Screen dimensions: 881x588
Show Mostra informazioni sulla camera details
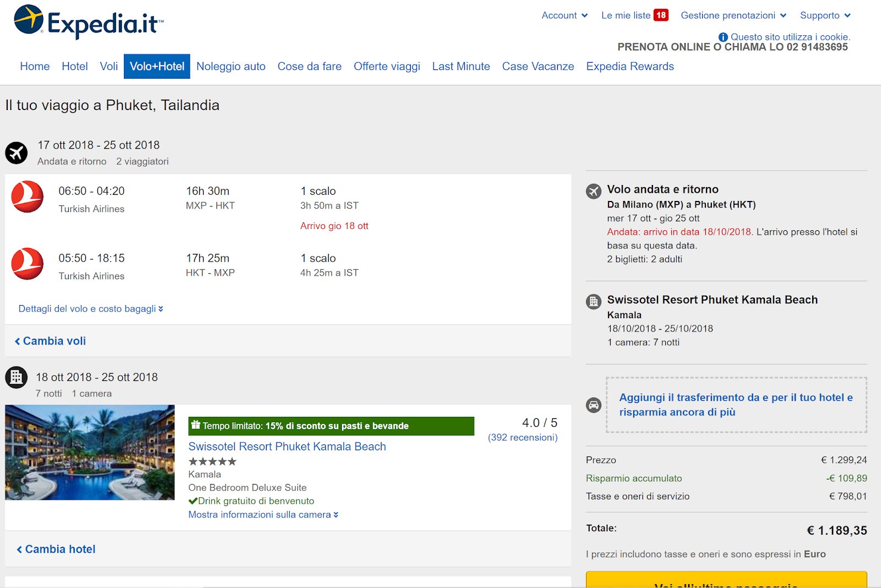click(x=263, y=515)
